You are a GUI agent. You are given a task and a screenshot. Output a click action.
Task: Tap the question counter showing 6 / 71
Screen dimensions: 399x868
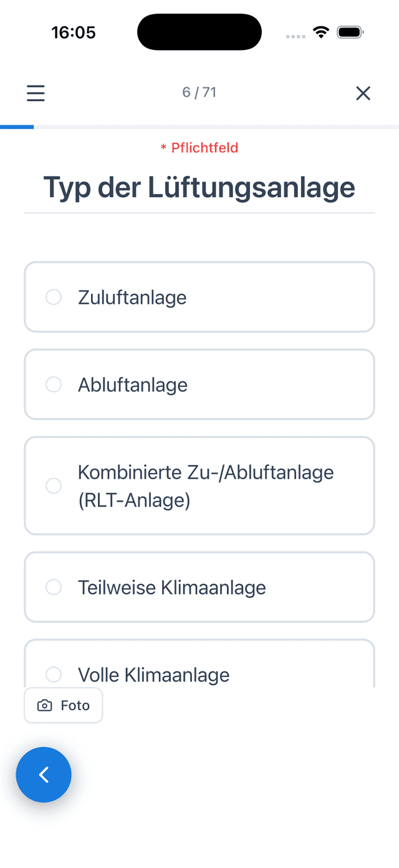click(199, 92)
